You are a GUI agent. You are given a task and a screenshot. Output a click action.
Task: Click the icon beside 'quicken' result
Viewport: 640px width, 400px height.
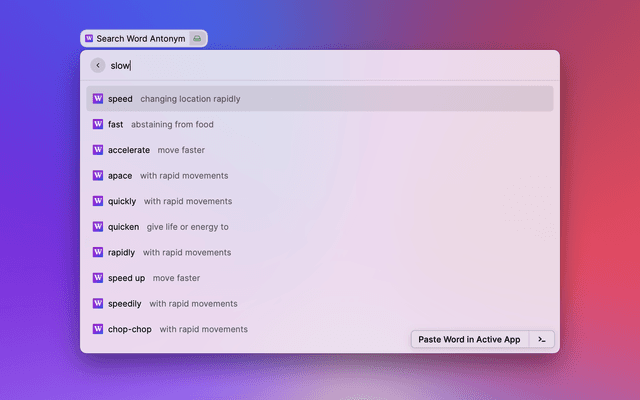(x=98, y=227)
